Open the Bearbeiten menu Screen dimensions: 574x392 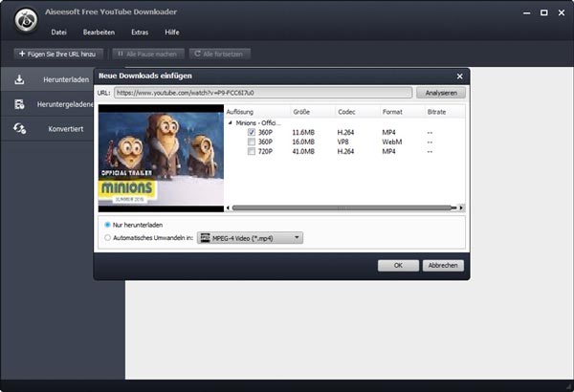[99, 33]
